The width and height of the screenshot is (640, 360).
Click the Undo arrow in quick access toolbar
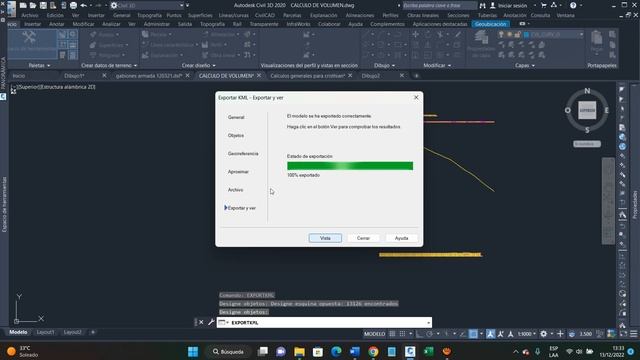point(84,5)
